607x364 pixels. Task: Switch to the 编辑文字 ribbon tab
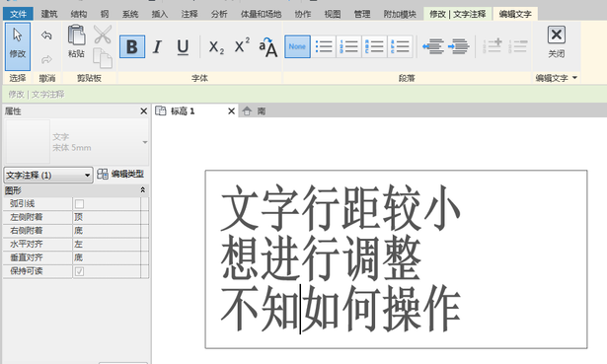point(515,14)
